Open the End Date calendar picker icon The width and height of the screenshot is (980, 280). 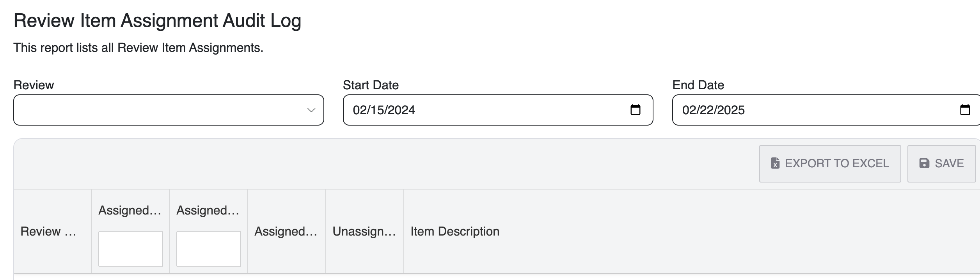[x=965, y=110]
